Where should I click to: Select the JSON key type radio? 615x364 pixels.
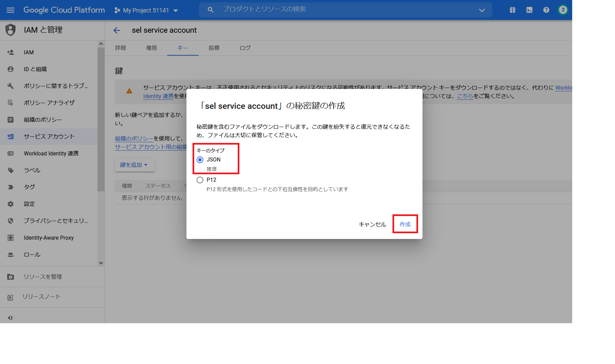click(200, 160)
